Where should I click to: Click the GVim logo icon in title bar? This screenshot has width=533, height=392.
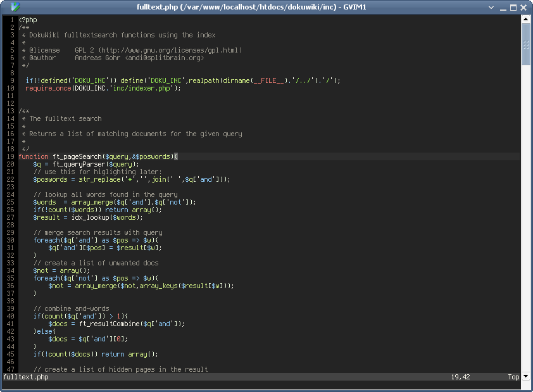[15, 6]
